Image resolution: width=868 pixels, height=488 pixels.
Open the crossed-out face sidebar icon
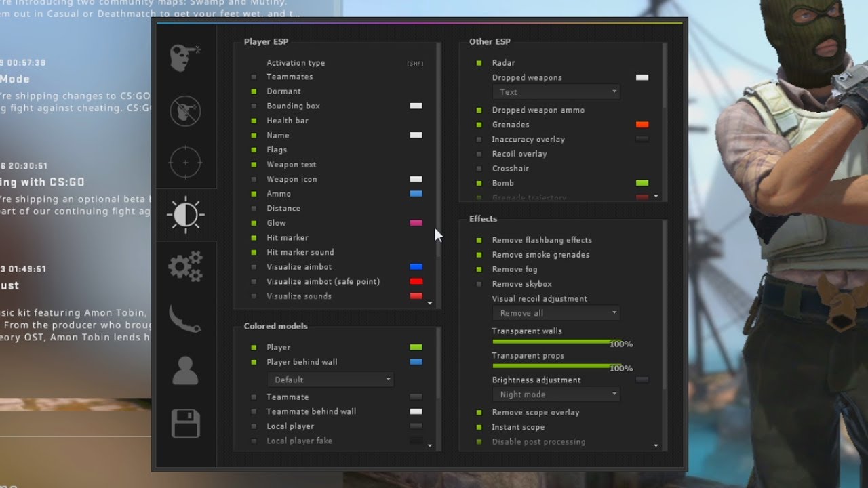point(185,110)
